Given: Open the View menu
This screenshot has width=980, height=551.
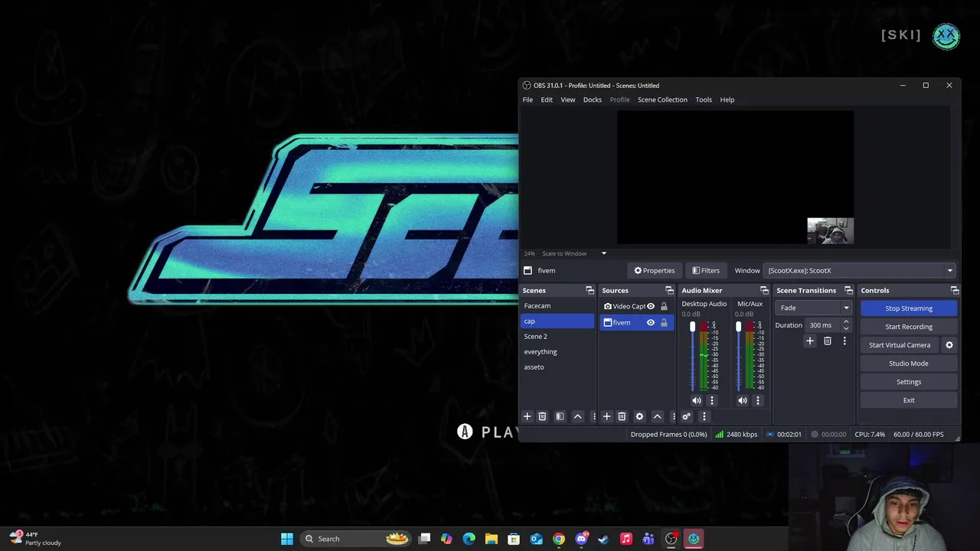Looking at the screenshot, I should click(x=568, y=99).
